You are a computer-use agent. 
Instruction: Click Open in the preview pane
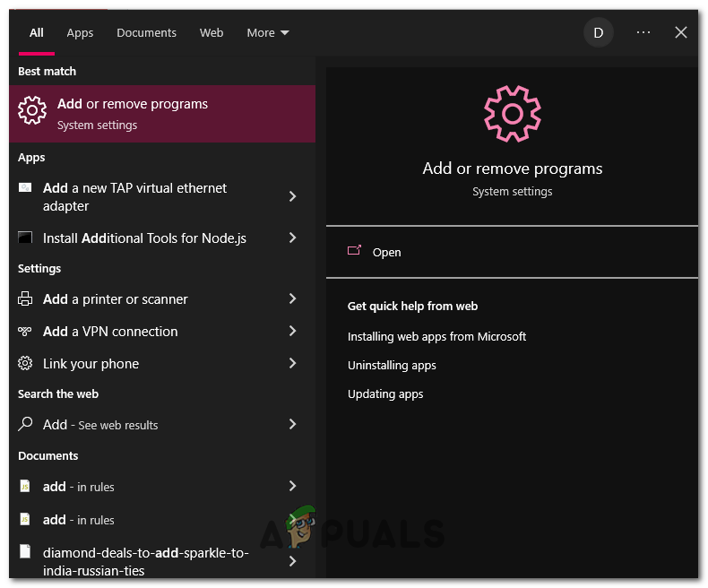tap(386, 252)
